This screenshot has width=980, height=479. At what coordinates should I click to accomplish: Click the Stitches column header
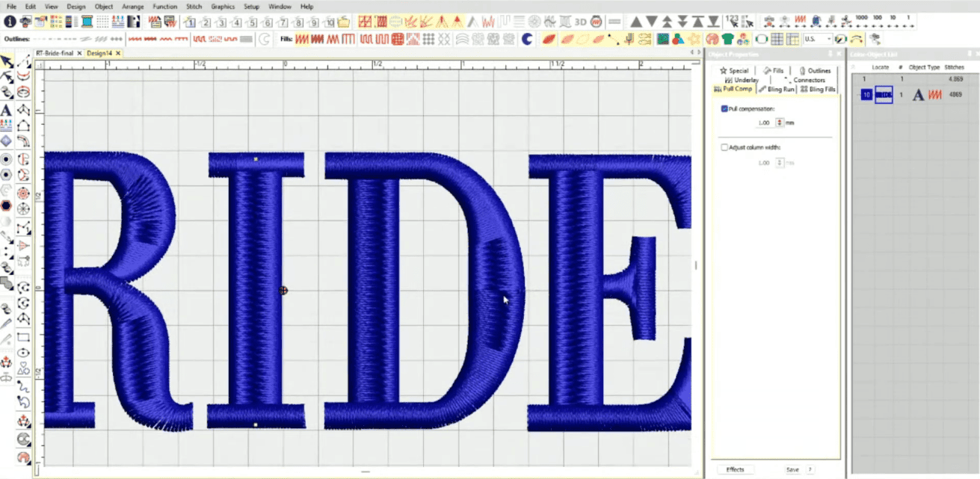coord(954,67)
